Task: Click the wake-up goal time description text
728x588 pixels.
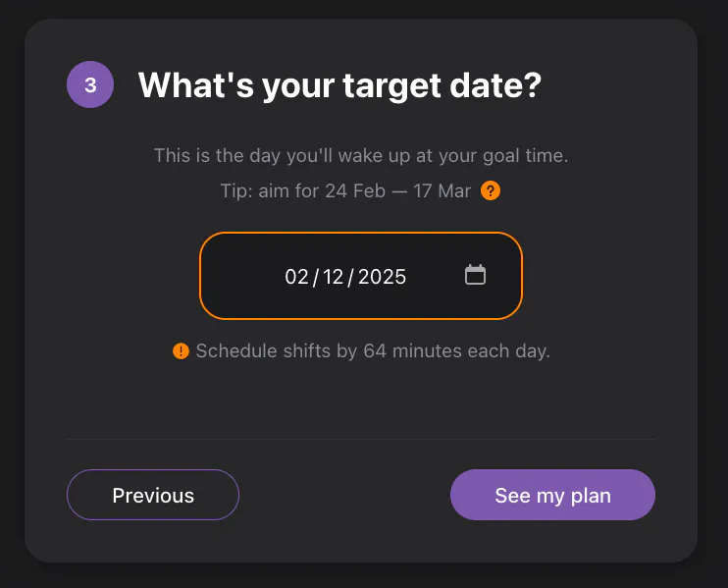Action: [361, 155]
